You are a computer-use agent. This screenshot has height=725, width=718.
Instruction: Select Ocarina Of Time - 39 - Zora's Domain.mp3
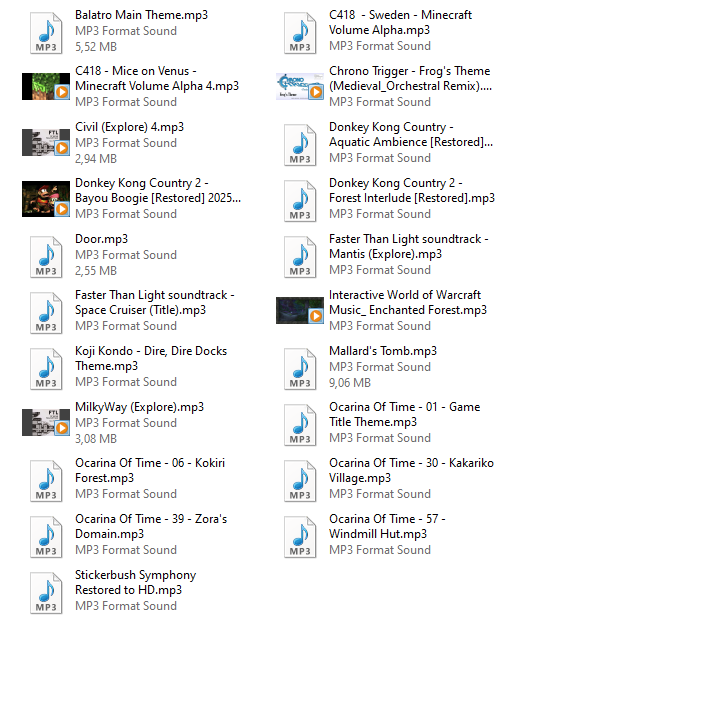click(x=151, y=526)
